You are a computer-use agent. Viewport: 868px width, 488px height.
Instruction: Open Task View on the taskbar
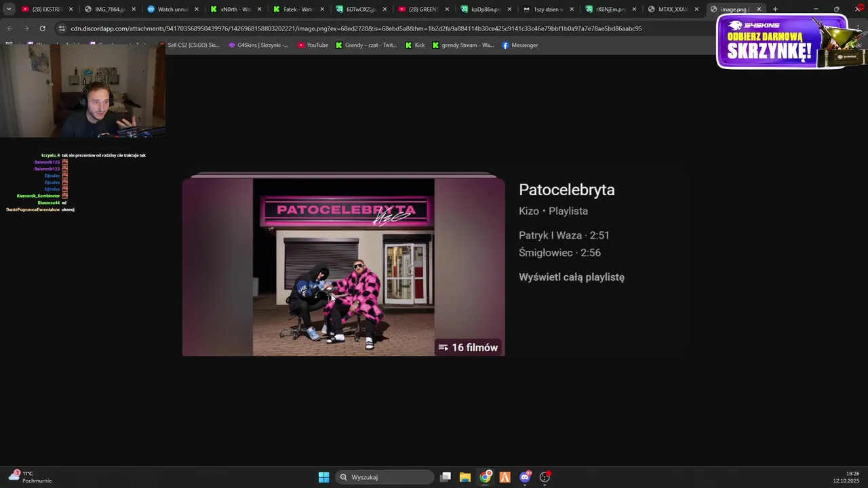pos(446,477)
